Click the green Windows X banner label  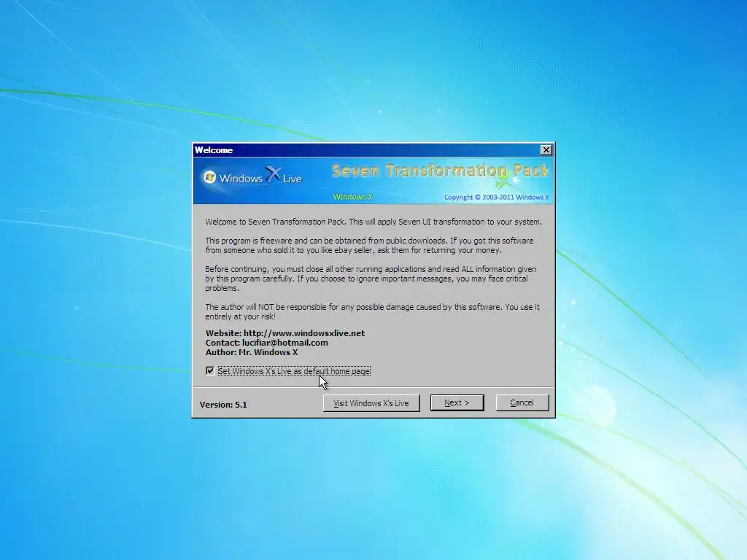click(352, 197)
